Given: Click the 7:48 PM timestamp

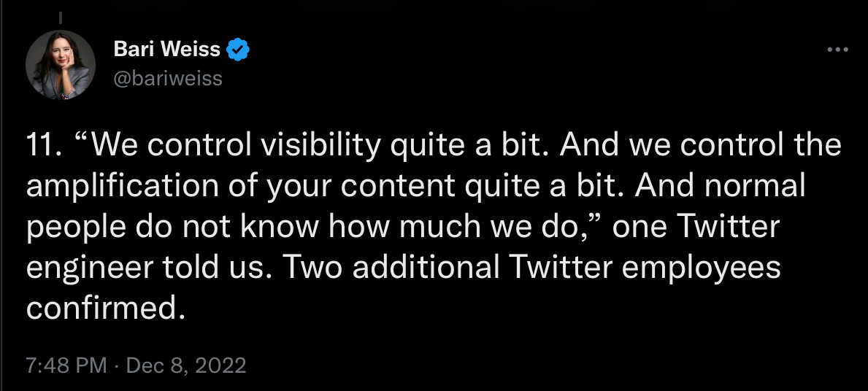Looking at the screenshot, I should [66, 365].
